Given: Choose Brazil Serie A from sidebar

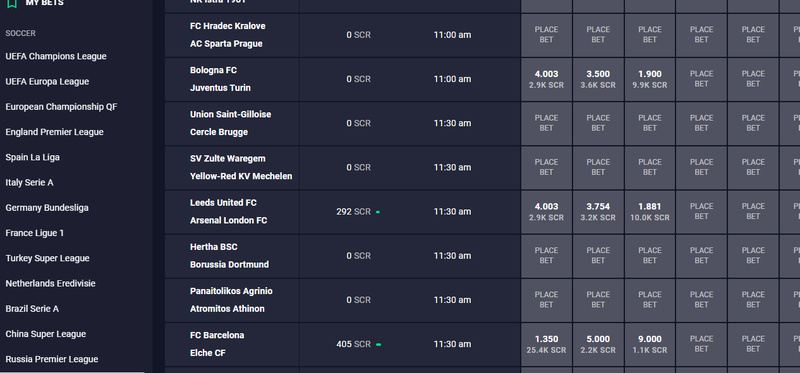Looking at the screenshot, I should [x=32, y=309].
